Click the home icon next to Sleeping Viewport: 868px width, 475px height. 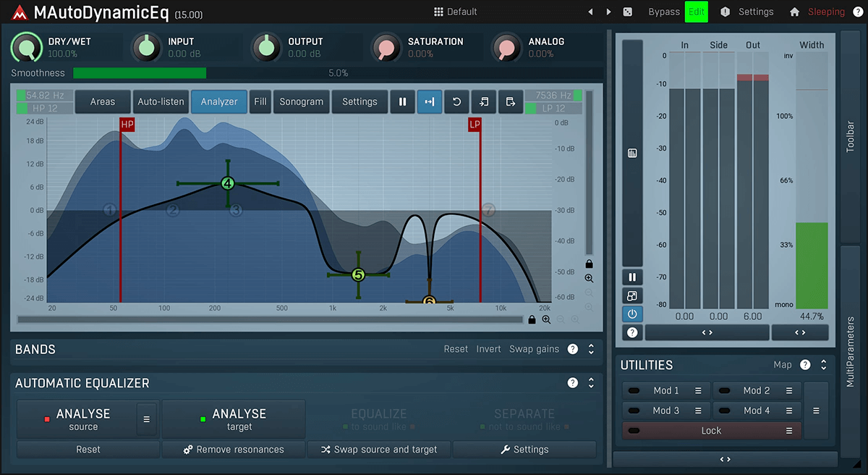tap(794, 12)
